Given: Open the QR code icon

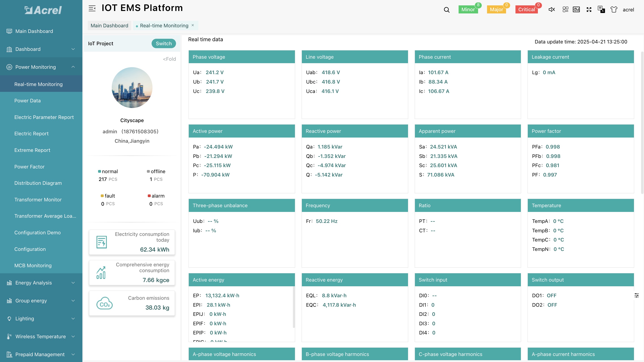Looking at the screenshot, I should coord(565,9).
